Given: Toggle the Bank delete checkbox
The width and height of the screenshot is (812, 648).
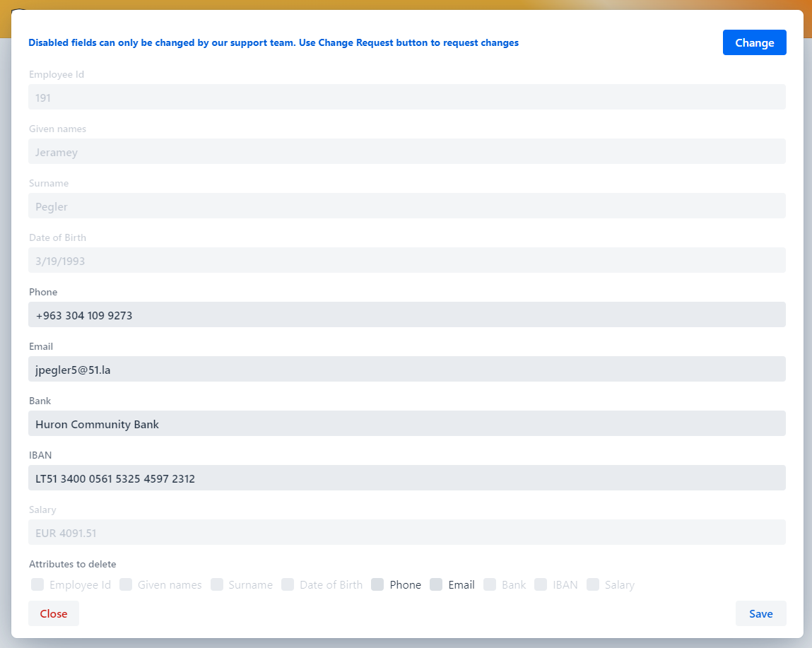Looking at the screenshot, I should tap(489, 584).
